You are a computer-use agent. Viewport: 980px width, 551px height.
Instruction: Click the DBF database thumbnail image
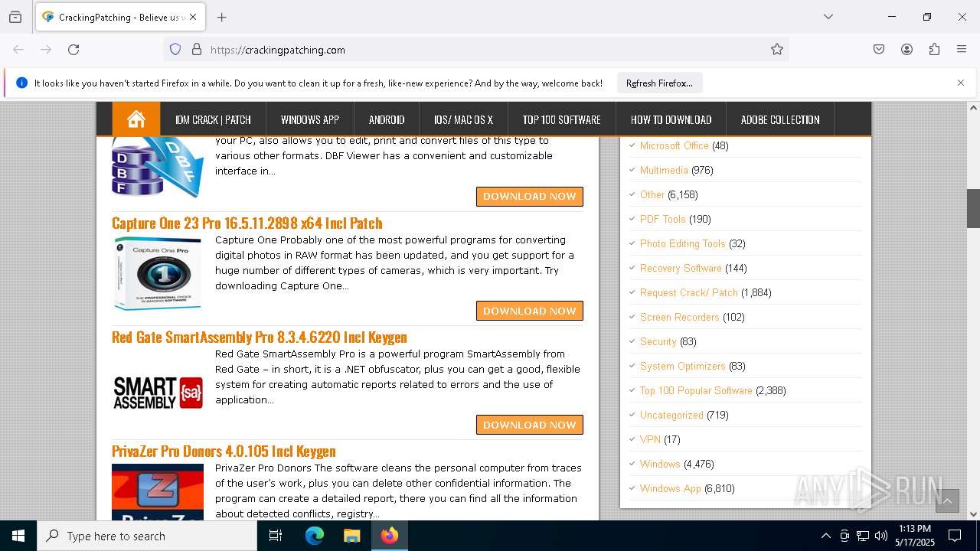[158, 167]
